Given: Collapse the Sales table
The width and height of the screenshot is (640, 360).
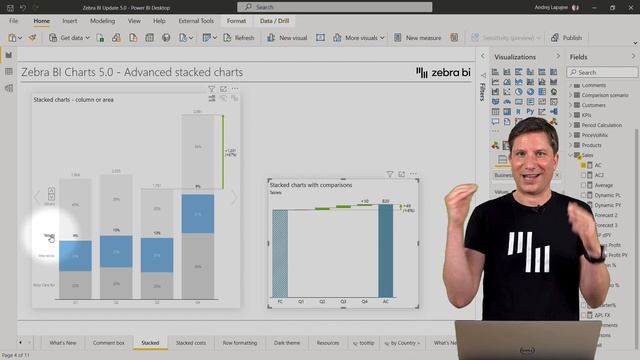Looking at the screenshot, I should [571, 155].
